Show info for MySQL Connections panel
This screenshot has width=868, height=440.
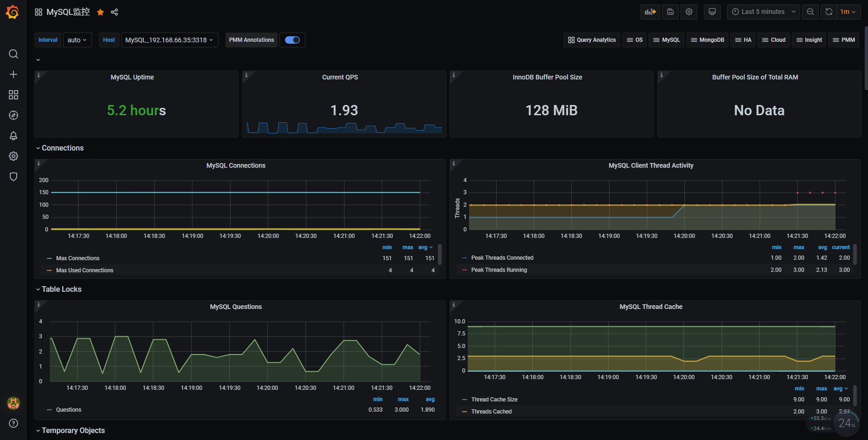(x=39, y=163)
